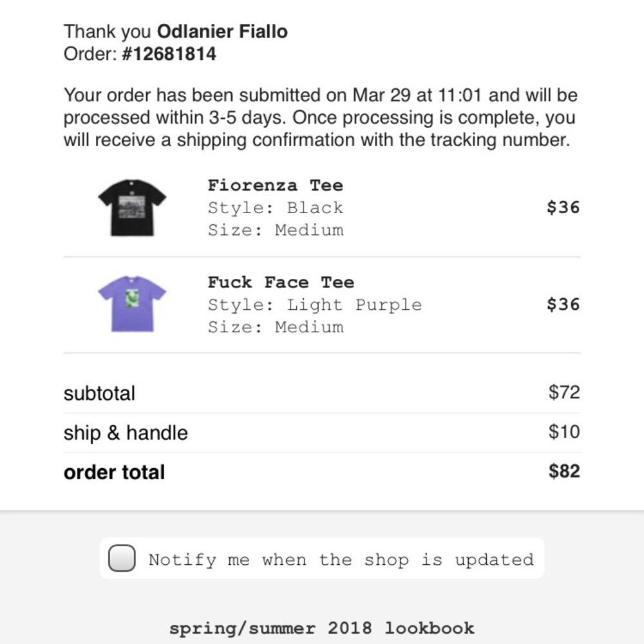Image resolution: width=644 pixels, height=644 pixels.
Task: Click the Style: Black text for Fiorenza Tee
Action: [x=276, y=207]
